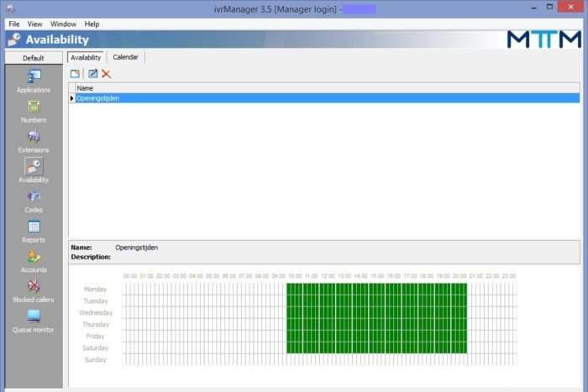Click the Openingstijden name value in details
Viewport: 588px width, 392px height.
pos(136,248)
